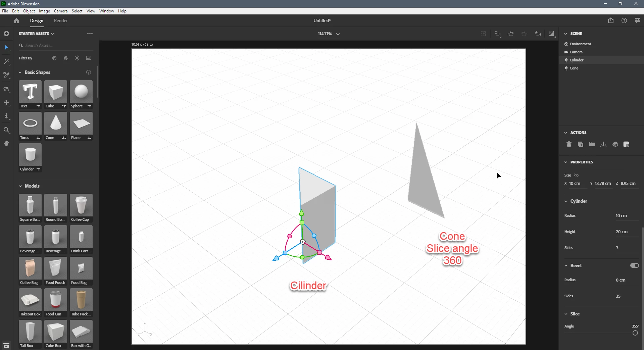The width and height of the screenshot is (644, 350).
Task: Filter assets by lights icon
Action: click(77, 58)
